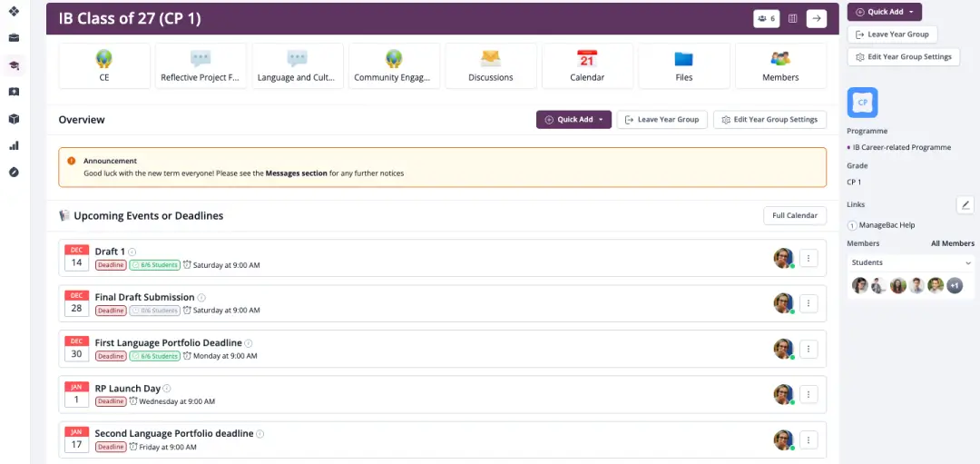
Task: Open the graduation cap Year Groups sidebar icon
Action: click(14, 64)
